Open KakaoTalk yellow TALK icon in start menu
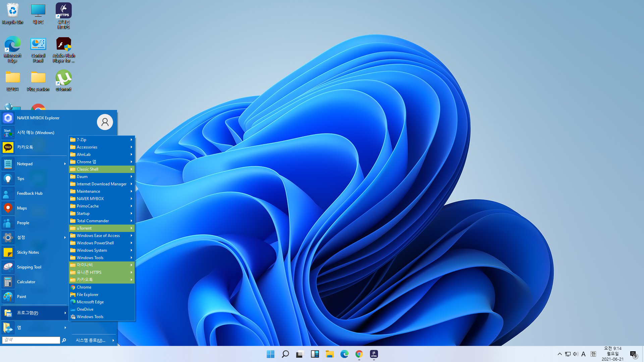Screen dimensions: 644x362 (8, 147)
